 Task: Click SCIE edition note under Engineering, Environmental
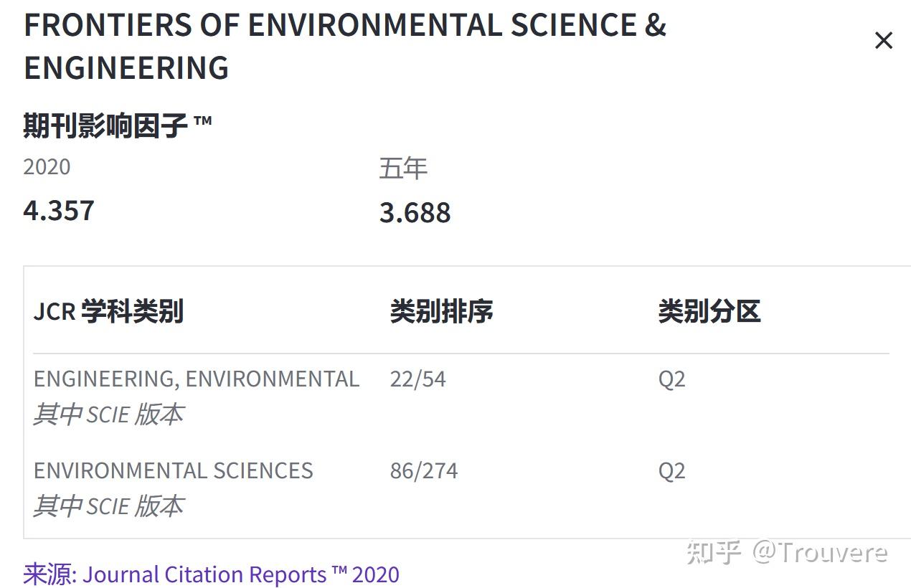point(108,414)
